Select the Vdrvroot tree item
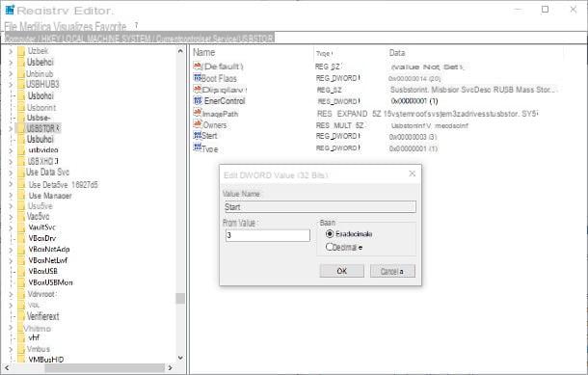This screenshot has width=588, height=375. point(41,294)
